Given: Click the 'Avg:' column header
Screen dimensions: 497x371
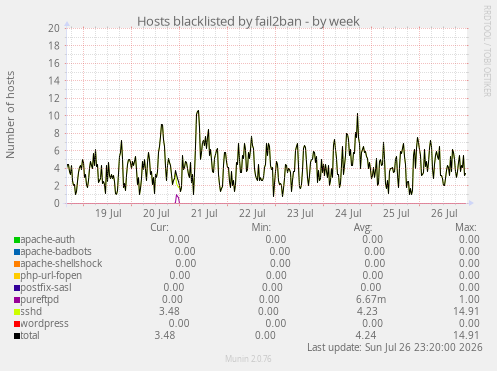Looking at the screenshot, I should point(363,227).
